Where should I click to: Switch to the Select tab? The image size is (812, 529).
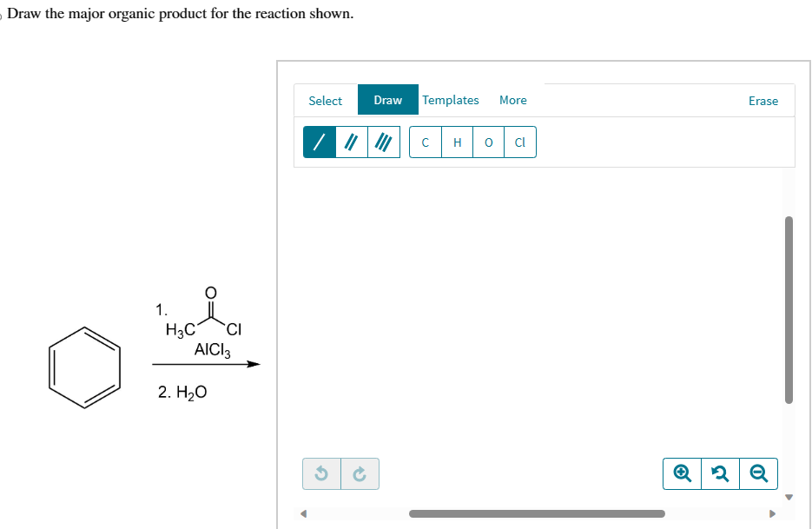pos(325,101)
